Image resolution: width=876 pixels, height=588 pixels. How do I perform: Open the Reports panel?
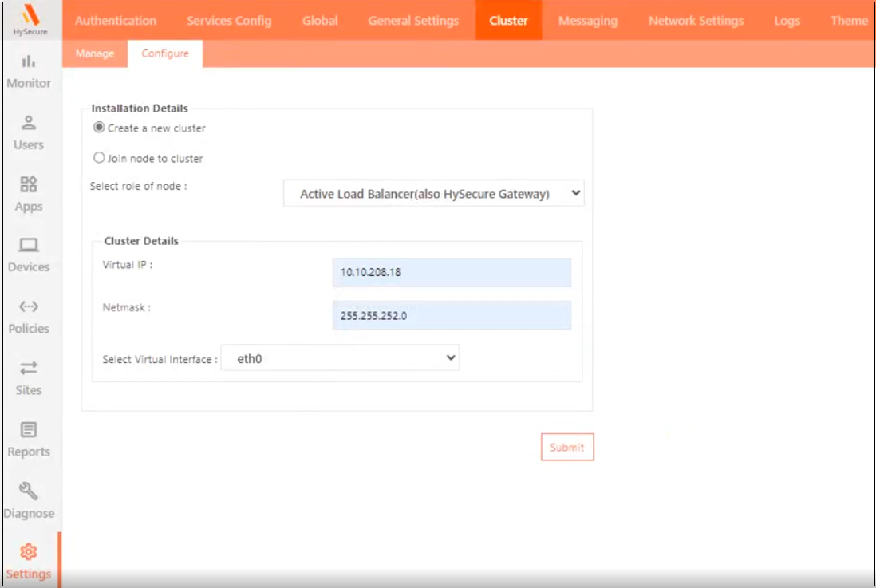30,440
